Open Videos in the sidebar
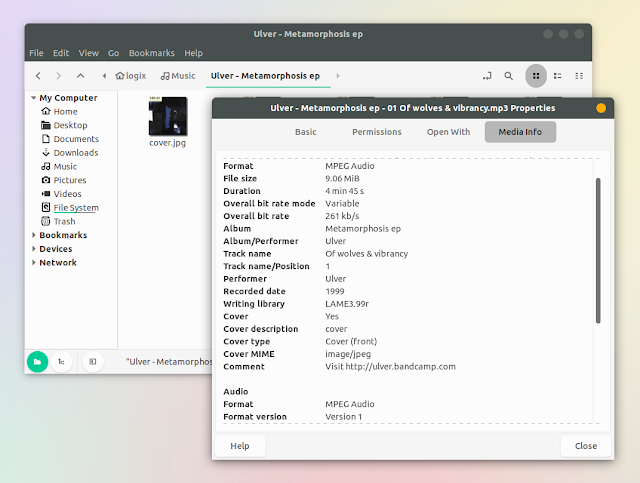 pos(62,194)
